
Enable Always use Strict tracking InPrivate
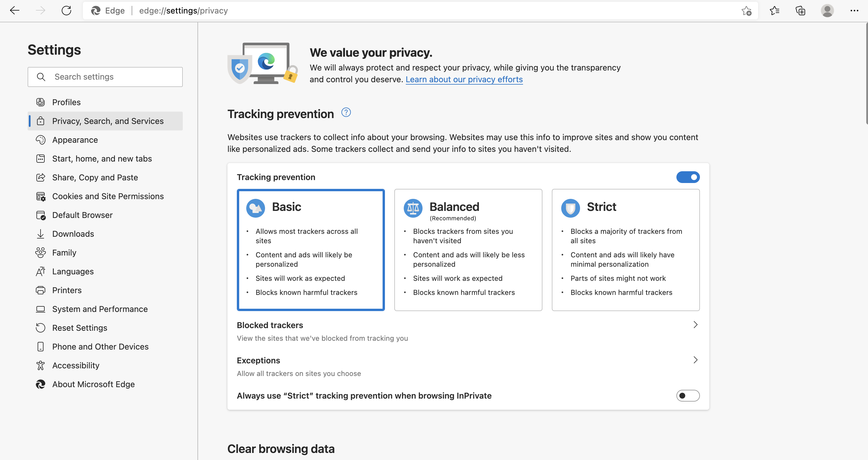(x=687, y=395)
